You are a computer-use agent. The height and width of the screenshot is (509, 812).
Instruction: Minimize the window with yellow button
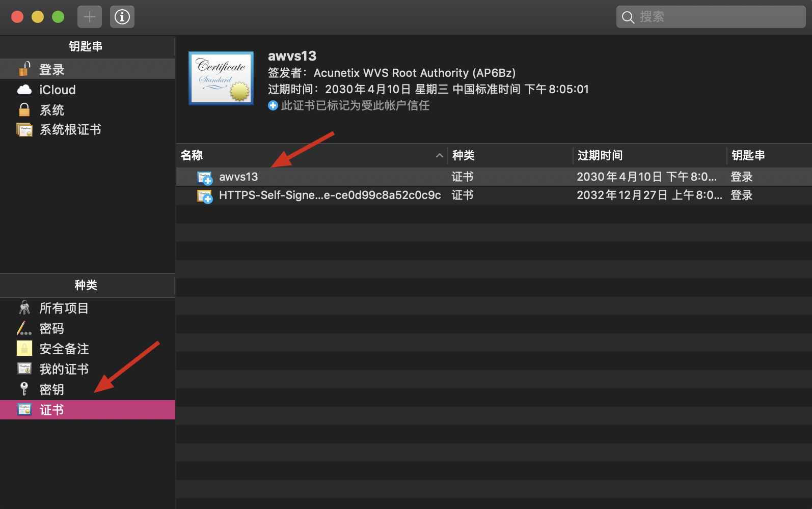click(x=38, y=17)
